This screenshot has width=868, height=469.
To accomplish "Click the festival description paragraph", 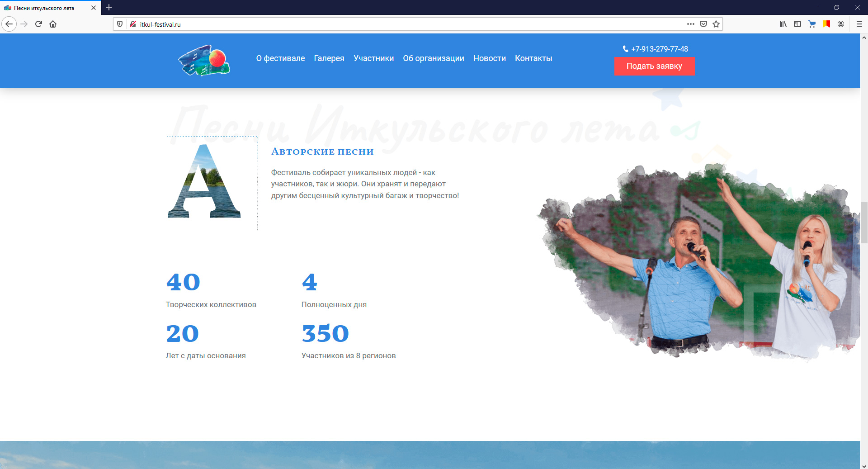I will (365, 184).
